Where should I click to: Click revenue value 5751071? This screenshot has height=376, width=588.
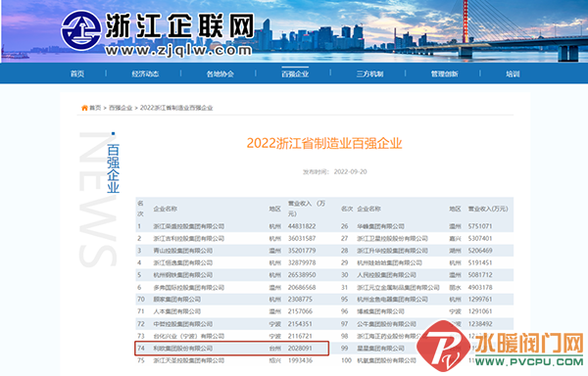click(x=480, y=226)
